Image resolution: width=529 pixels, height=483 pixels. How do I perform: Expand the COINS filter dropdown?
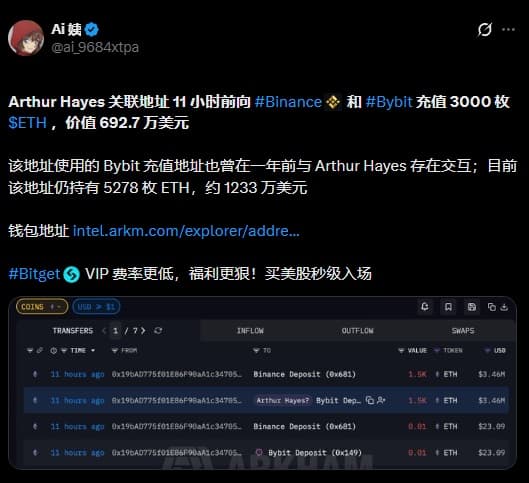[x=42, y=307]
